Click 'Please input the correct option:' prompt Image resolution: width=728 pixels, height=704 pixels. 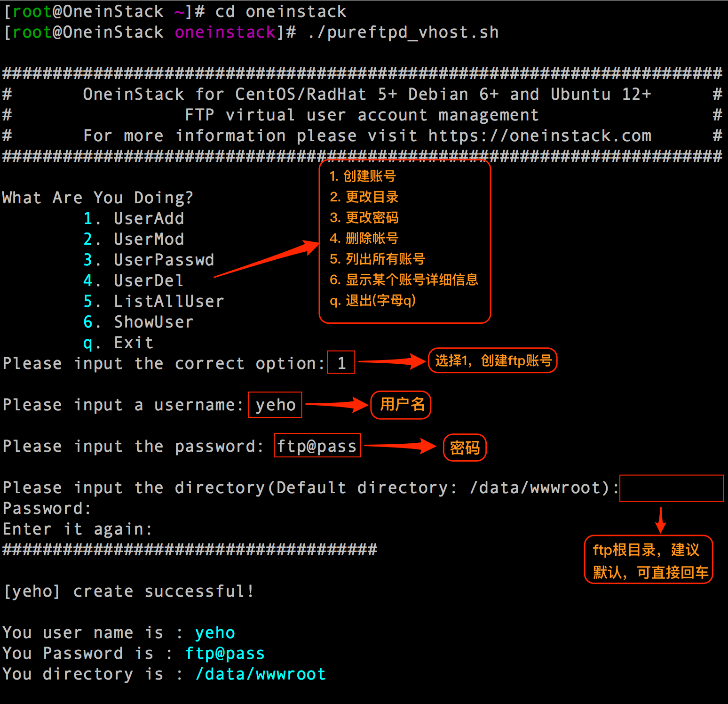(164, 363)
